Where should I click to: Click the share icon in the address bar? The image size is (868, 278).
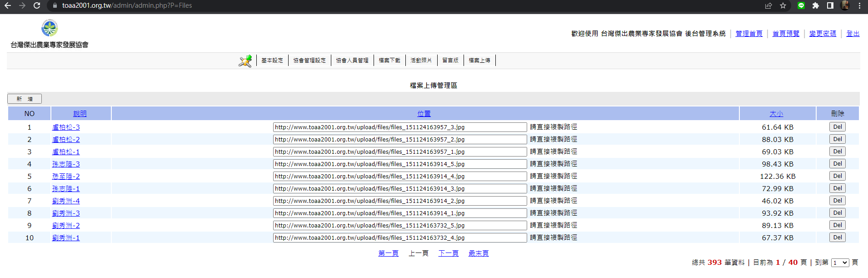click(768, 5)
